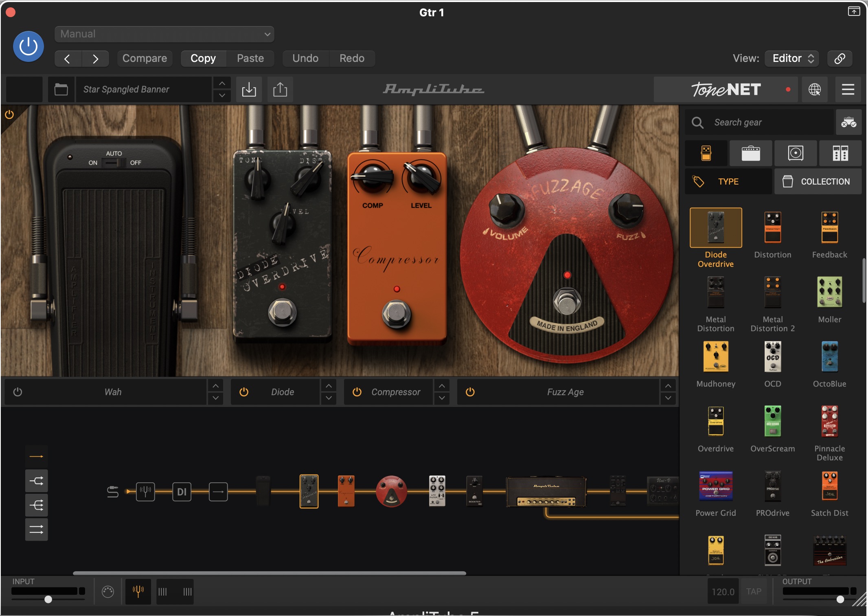The height and width of the screenshot is (616, 868).
Task: Select the cabinet speaker gear category icon
Action: 796,153
